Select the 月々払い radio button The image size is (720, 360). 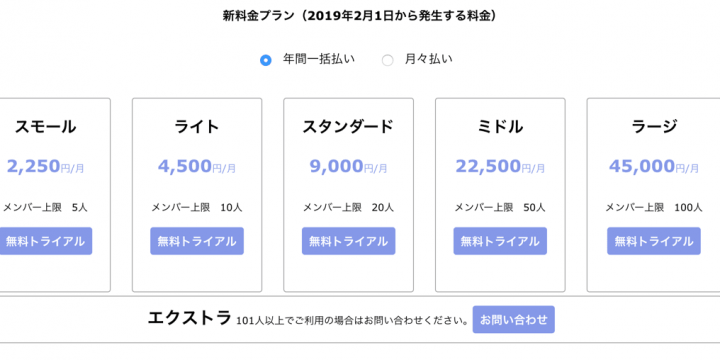(388, 60)
